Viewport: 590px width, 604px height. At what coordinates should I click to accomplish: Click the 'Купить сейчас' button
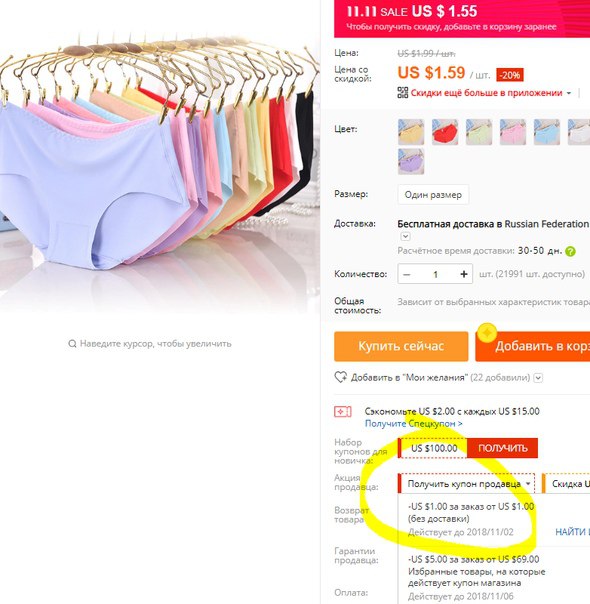(401, 346)
